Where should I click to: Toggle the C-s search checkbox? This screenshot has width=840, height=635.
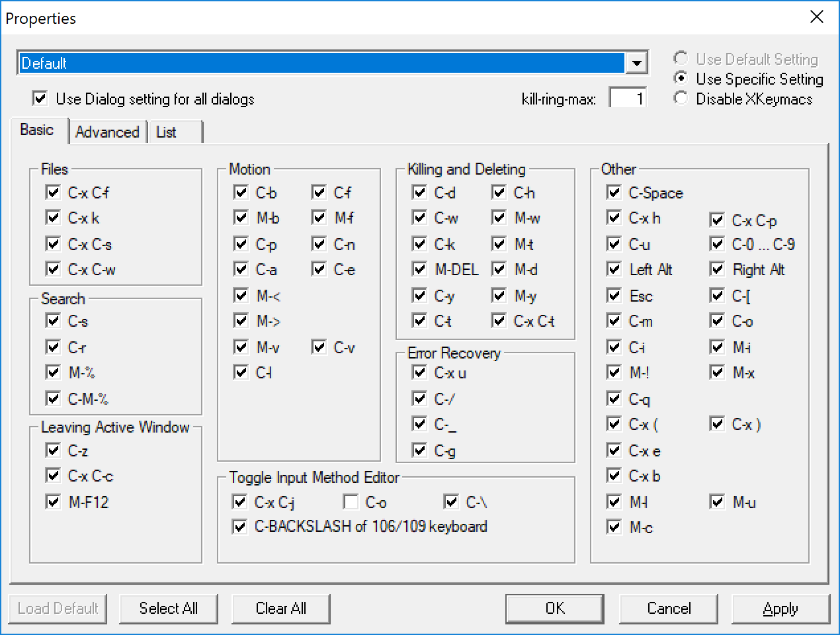pos(54,321)
